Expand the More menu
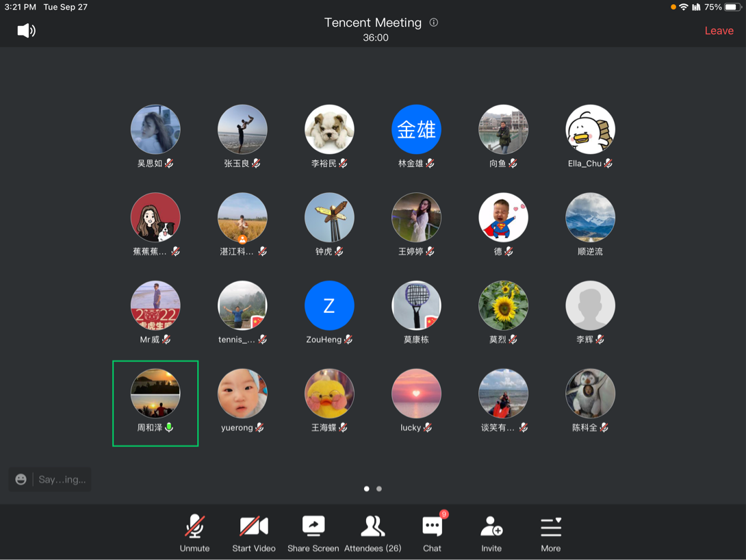746x560 pixels. pos(551,533)
